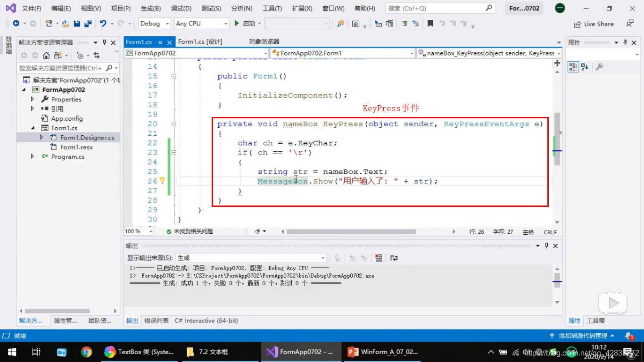
Task: Collapse the nameBox_KeyPress method on line 20
Action: [174, 124]
